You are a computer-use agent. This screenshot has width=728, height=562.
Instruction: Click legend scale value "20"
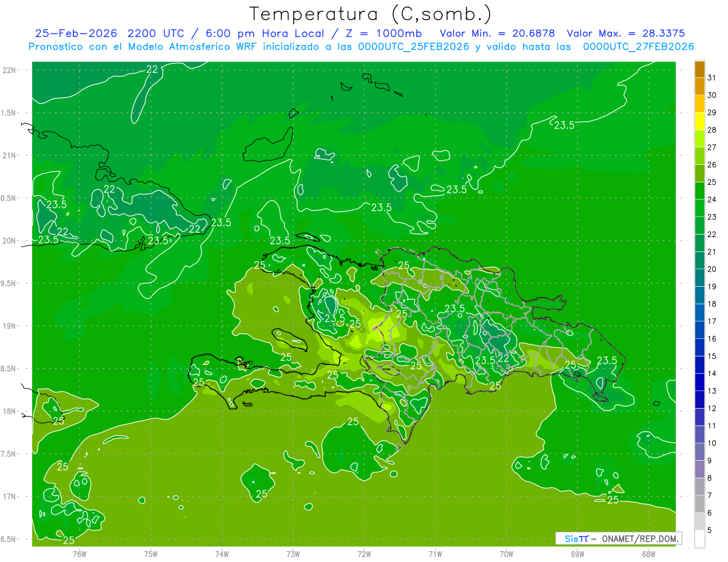[x=712, y=269]
